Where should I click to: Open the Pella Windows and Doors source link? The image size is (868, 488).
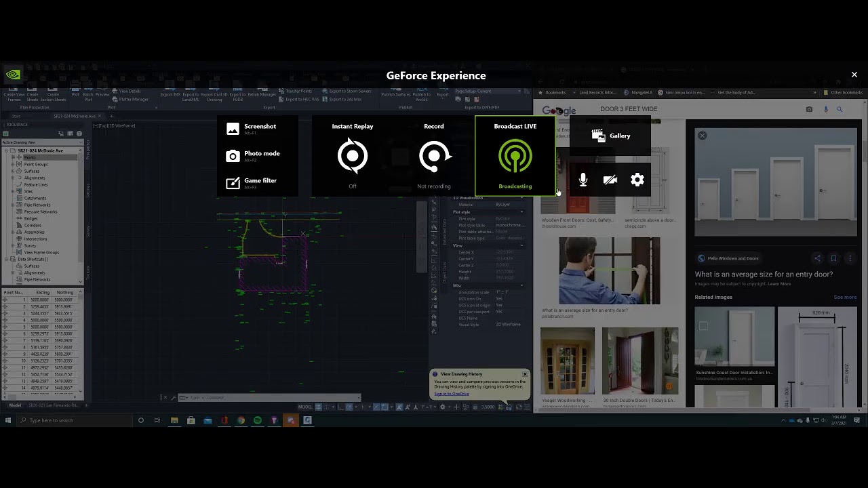(732, 258)
